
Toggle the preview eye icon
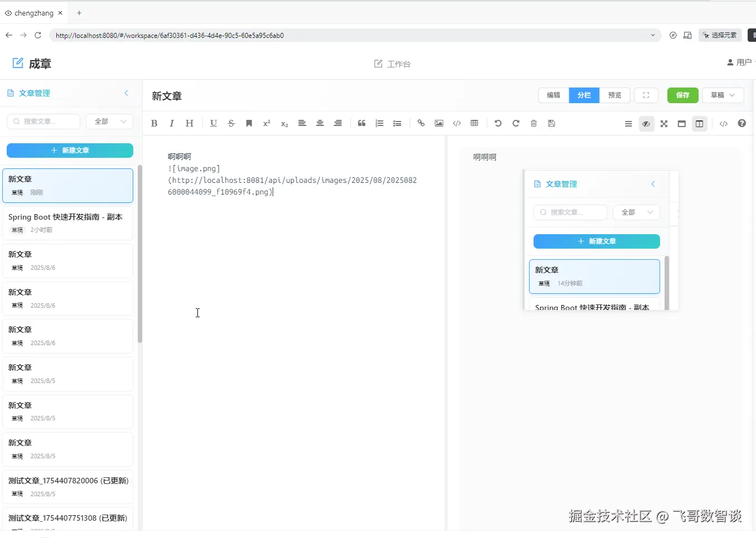(646, 124)
